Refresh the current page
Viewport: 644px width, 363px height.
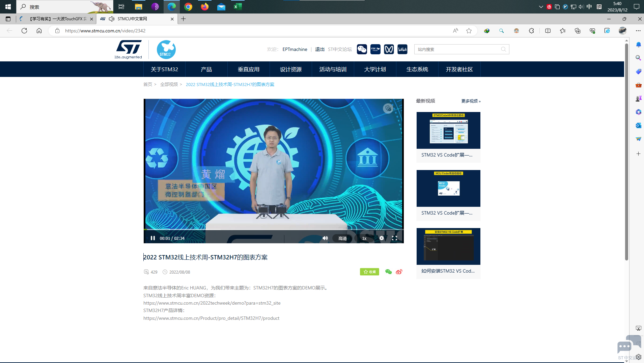[x=24, y=31]
